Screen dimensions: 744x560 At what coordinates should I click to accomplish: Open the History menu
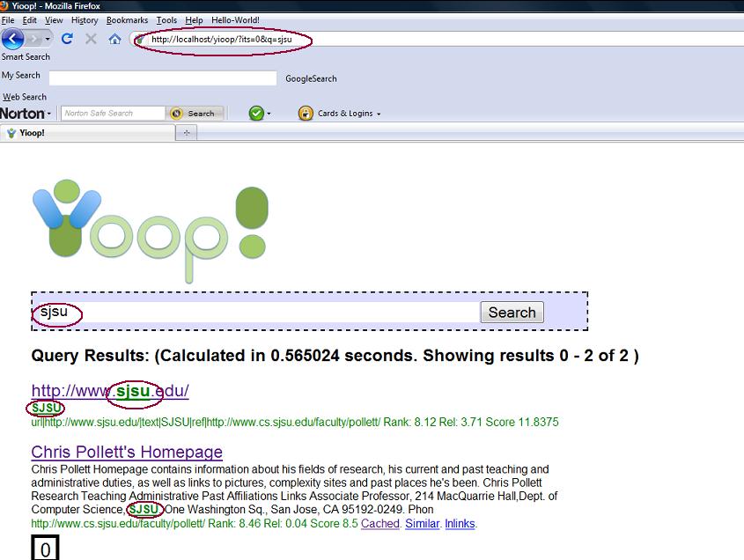tap(85, 20)
